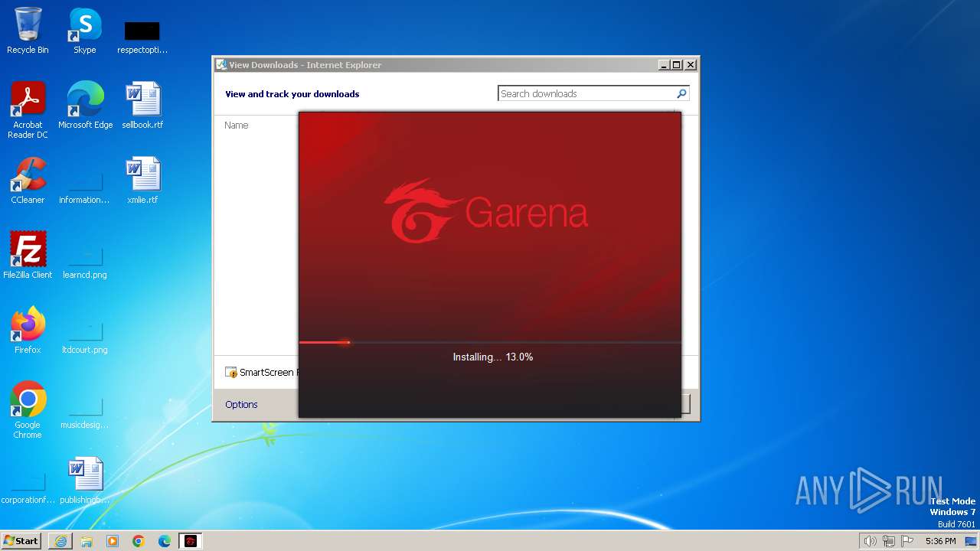Launch Google Chrome desktop shortcut
980x551 pixels.
click(x=28, y=410)
